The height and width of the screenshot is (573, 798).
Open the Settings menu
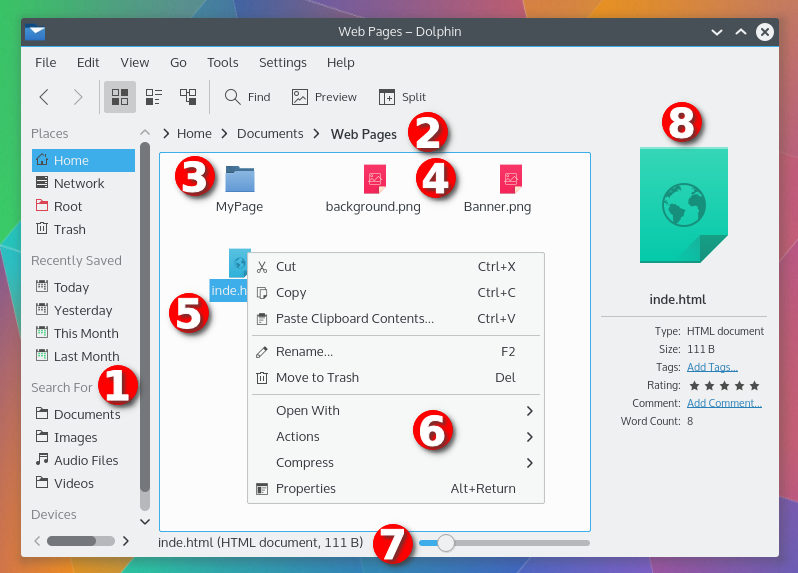click(282, 62)
